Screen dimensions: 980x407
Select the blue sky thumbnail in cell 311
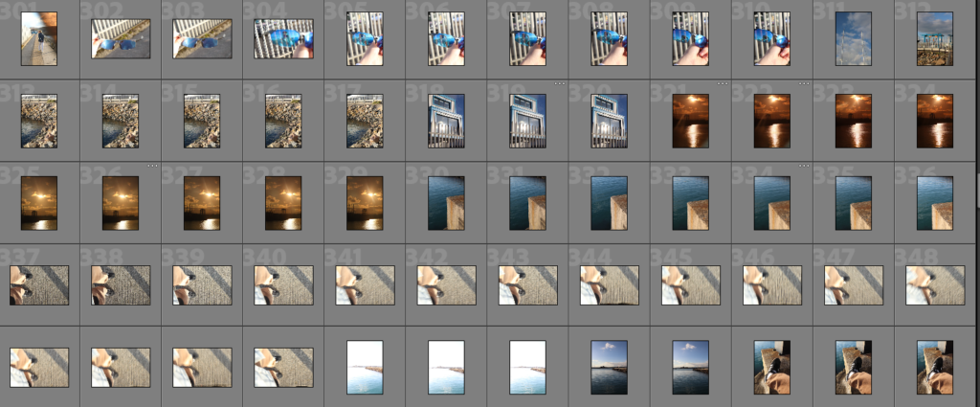click(854, 38)
